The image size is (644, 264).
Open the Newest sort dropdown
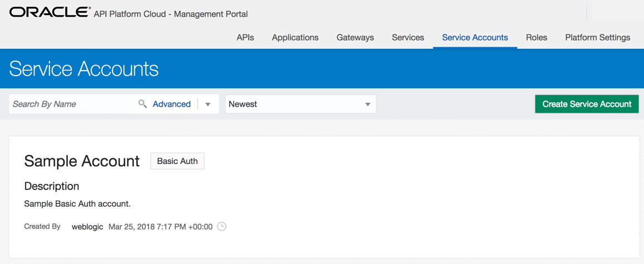301,104
